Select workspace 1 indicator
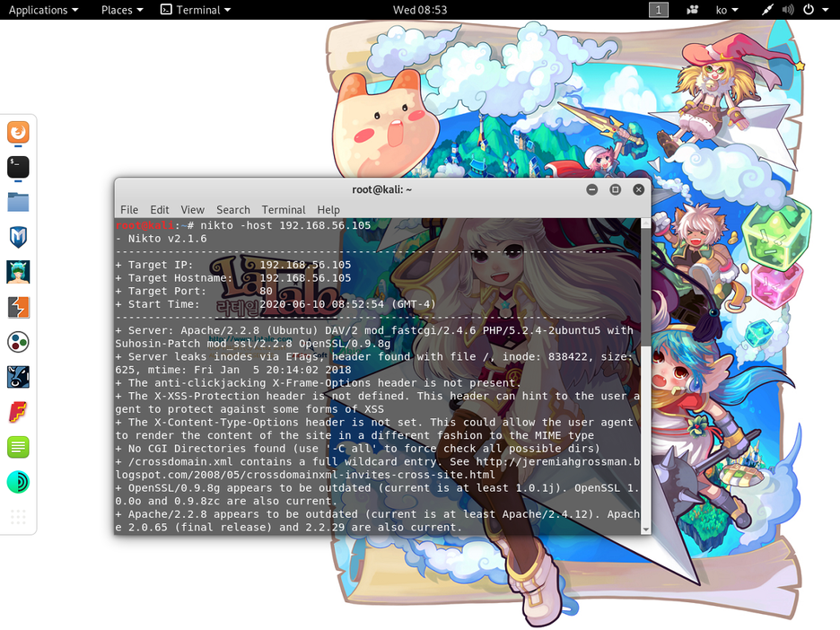840x630 pixels. 659,10
